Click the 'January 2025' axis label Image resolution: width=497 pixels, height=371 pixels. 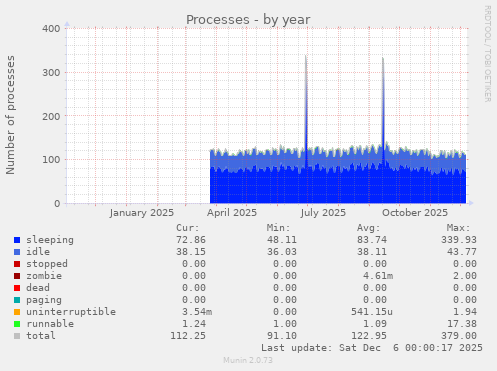[x=142, y=213]
